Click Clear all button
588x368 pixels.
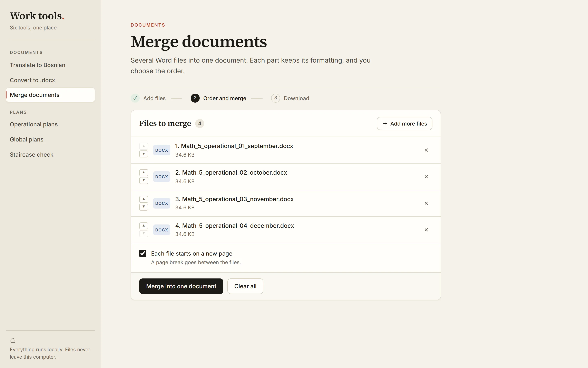245,286
